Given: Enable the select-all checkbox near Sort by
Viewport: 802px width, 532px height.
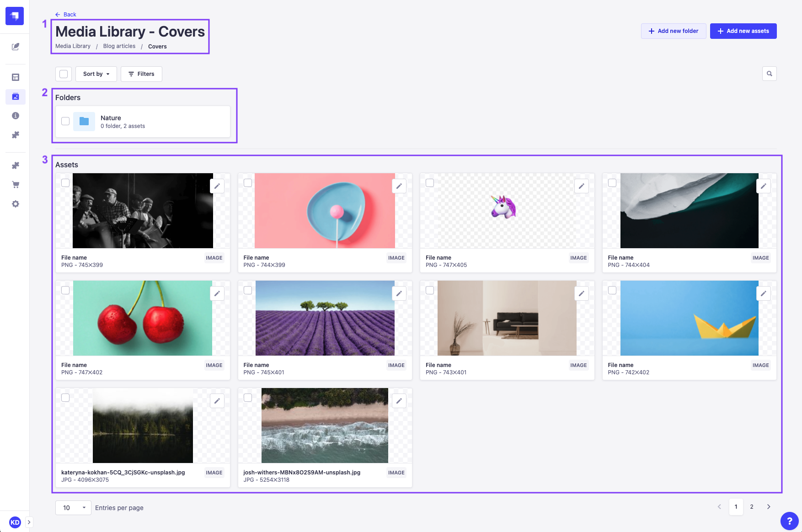Looking at the screenshot, I should click(63, 74).
